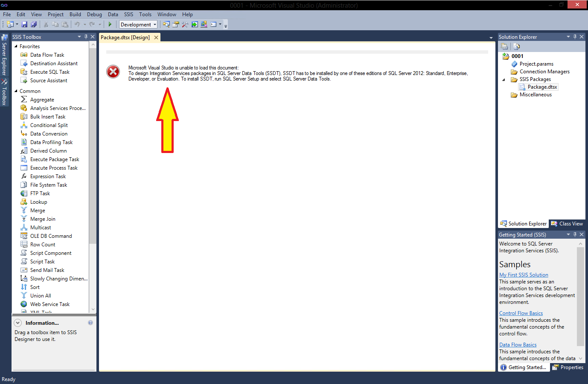Open Properties Window toolbar icon

coord(176,24)
